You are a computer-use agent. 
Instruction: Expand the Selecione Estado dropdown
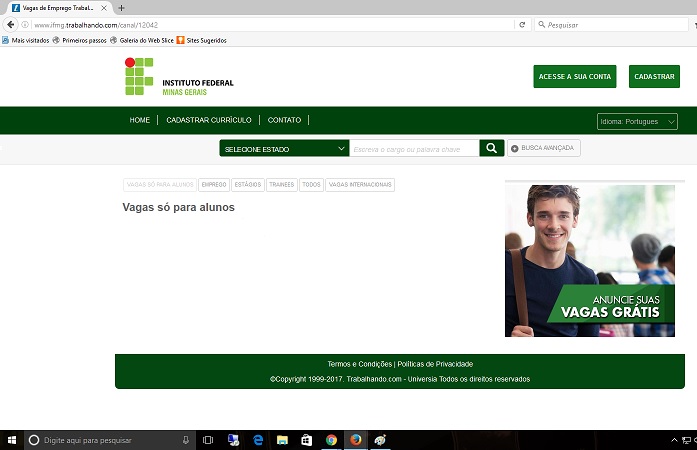pyautogui.click(x=283, y=148)
